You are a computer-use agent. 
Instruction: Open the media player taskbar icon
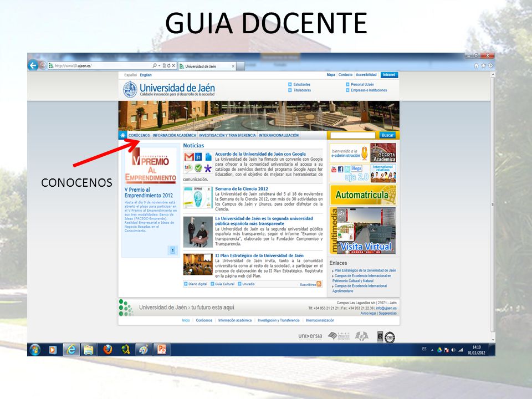tap(53, 350)
